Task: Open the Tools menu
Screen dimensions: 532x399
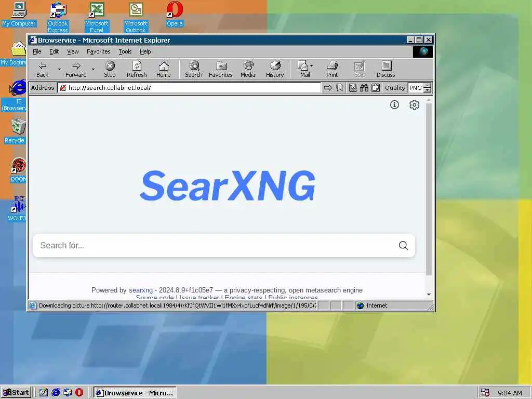Action: (125, 51)
